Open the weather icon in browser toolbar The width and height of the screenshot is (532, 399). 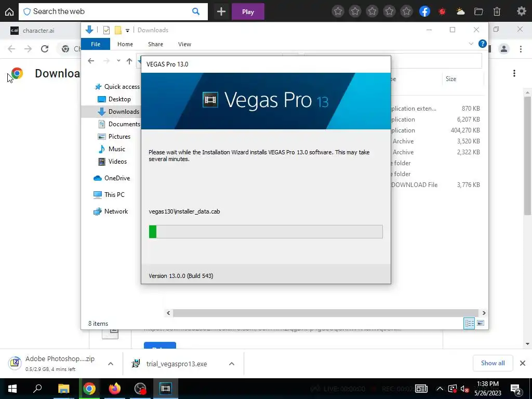tap(460, 11)
